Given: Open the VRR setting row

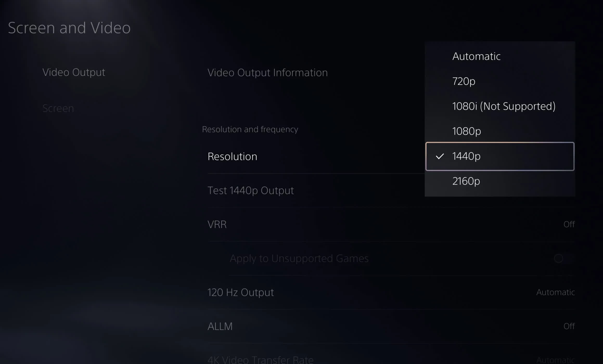Looking at the screenshot, I should pyautogui.click(x=391, y=224).
